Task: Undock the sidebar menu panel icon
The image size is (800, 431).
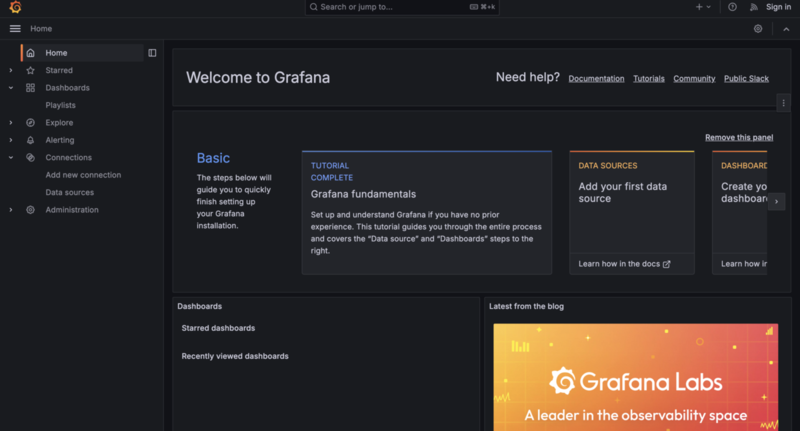Action: [x=152, y=53]
